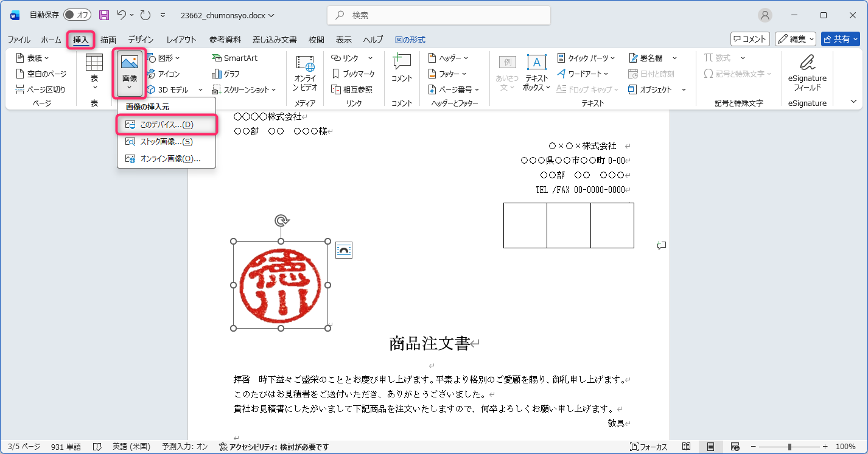Insert a chart with グラフ icon
This screenshot has width=868, height=454.
click(x=217, y=74)
